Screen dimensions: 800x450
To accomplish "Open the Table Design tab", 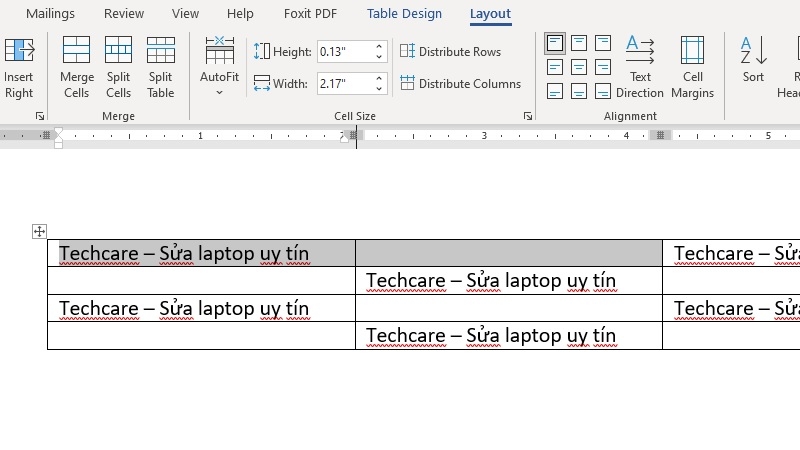I will (404, 14).
